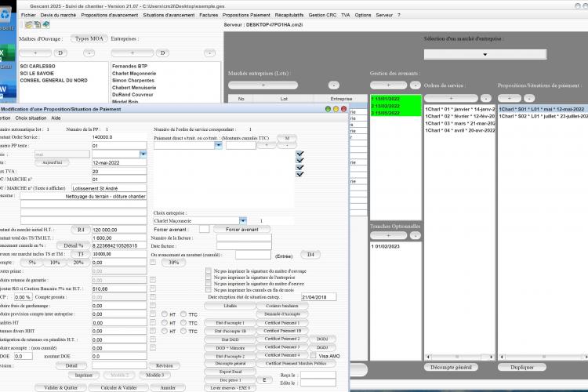Click the Taux TVA field showing 20
Image resolution: width=588 pixels, height=392 pixels.
coord(119,171)
